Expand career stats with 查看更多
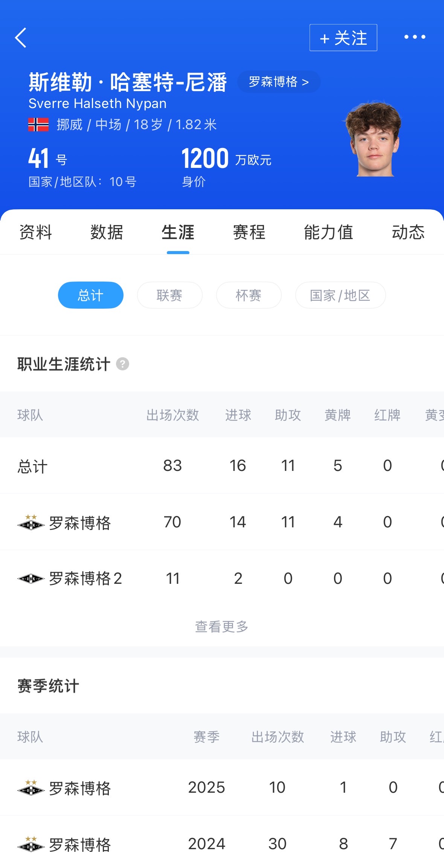444x868 pixels. click(x=221, y=627)
